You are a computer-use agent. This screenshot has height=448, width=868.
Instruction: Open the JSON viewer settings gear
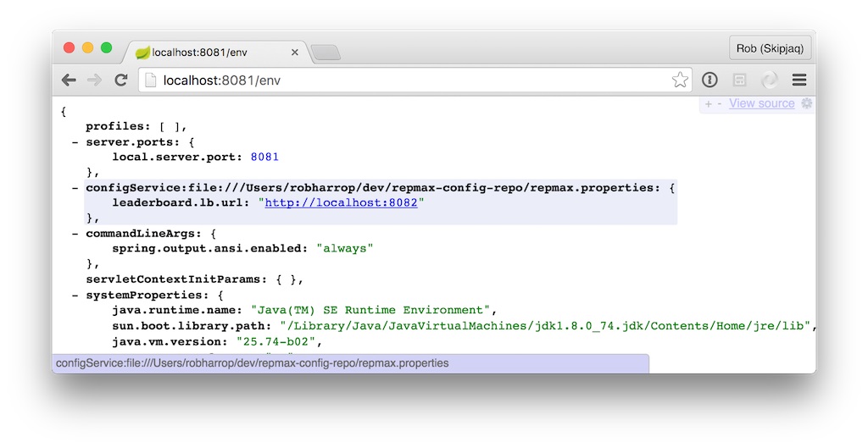point(807,103)
